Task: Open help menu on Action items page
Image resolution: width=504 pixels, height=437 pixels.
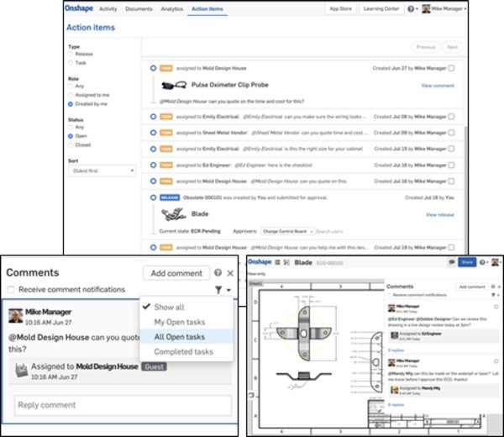Action: point(412,9)
